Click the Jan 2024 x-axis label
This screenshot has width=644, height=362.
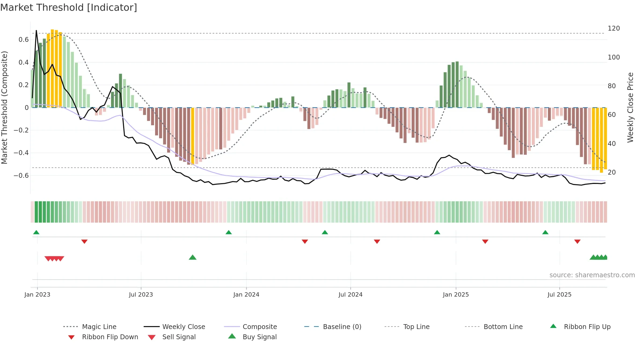tap(246, 295)
